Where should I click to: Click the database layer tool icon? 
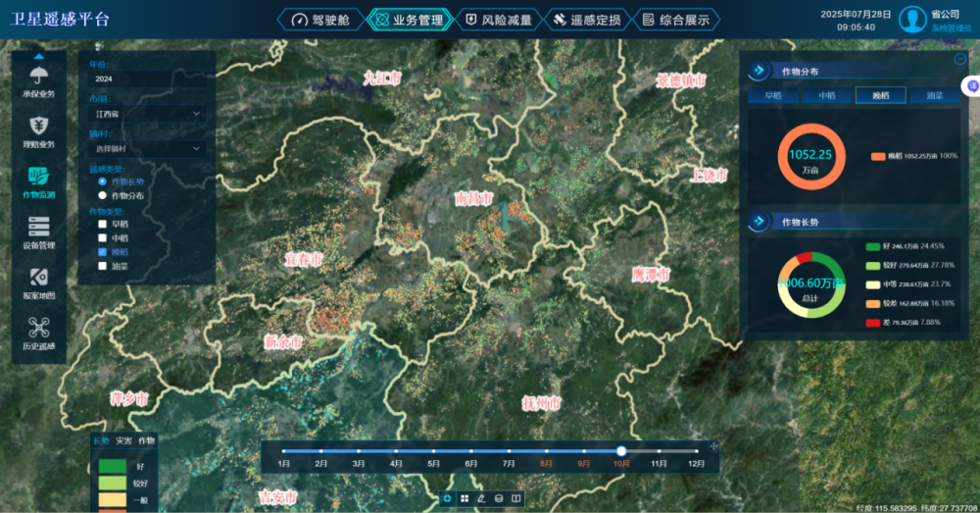[x=499, y=498]
